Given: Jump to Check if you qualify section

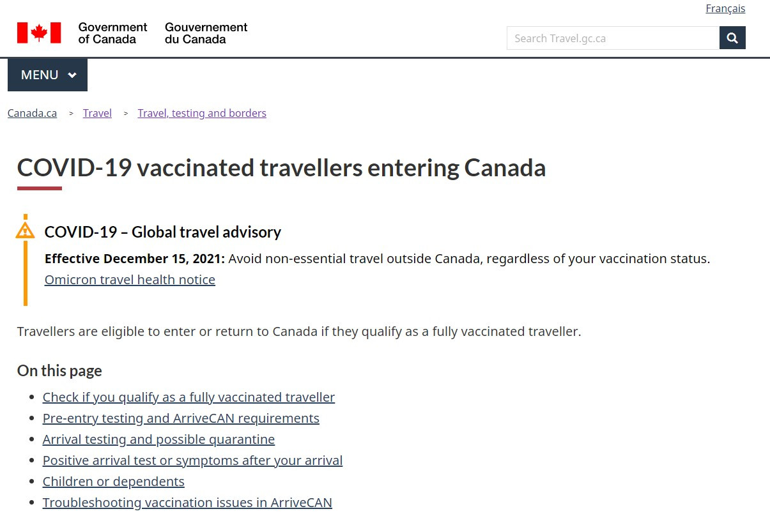Looking at the screenshot, I should point(189,397).
